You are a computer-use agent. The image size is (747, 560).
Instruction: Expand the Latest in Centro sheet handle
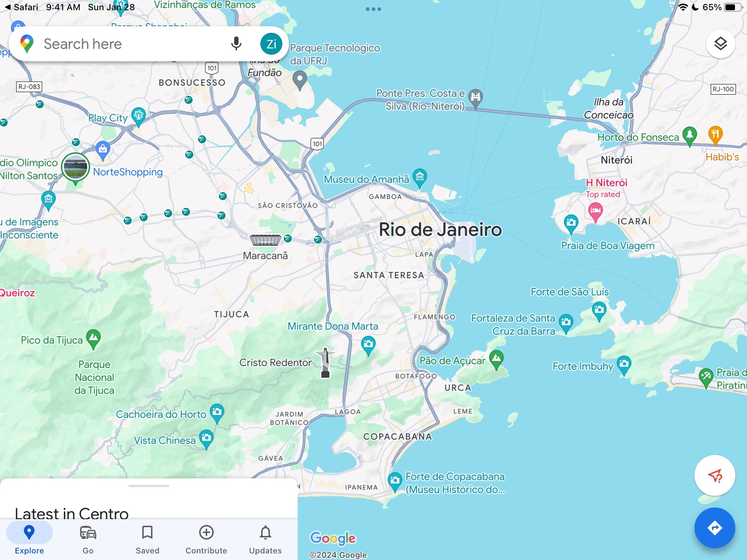pyautogui.click(x=148, y=486)
